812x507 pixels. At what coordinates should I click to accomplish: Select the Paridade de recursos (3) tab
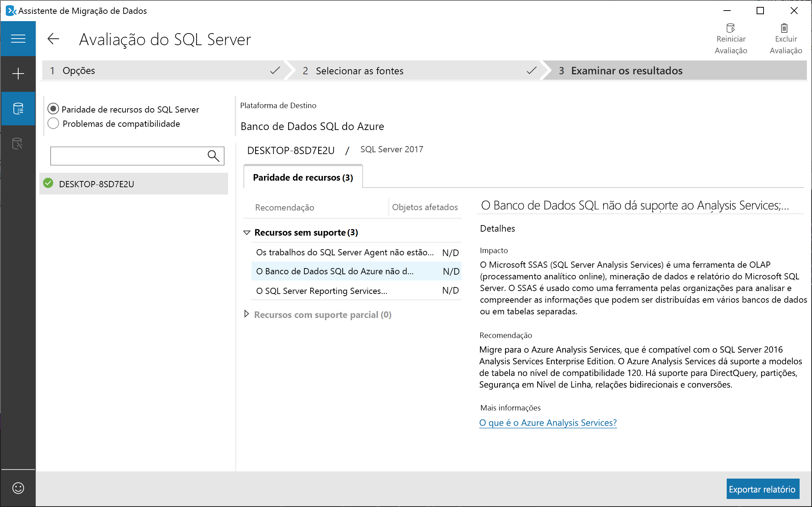pos(303,177)
